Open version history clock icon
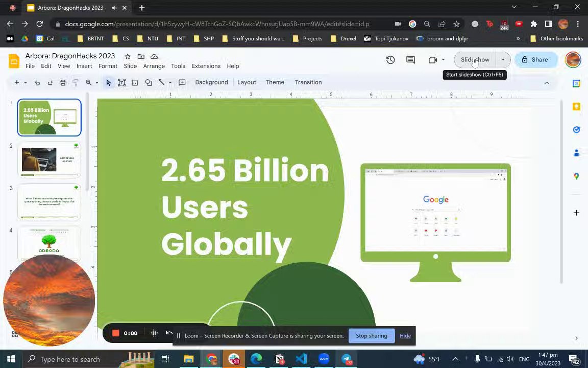 tap(390, 60)
